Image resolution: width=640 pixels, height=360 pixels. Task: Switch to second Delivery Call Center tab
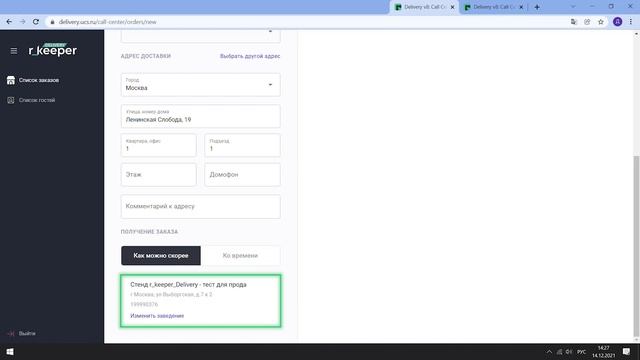click(x=493, y=7)
